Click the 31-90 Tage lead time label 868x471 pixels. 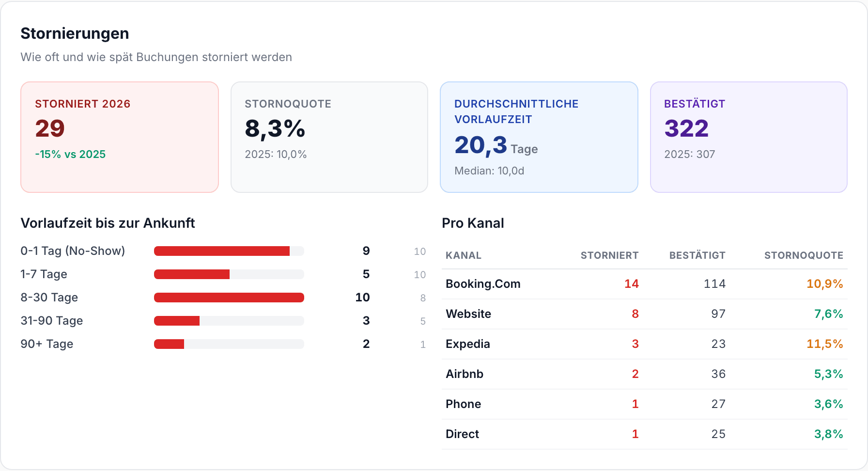[x=52, y=321]
